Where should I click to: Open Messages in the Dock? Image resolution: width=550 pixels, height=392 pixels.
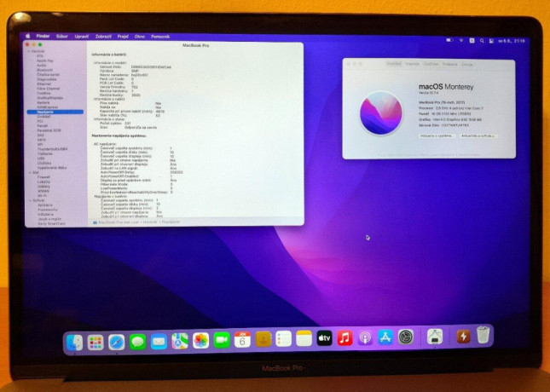click(x=137, y=342)
